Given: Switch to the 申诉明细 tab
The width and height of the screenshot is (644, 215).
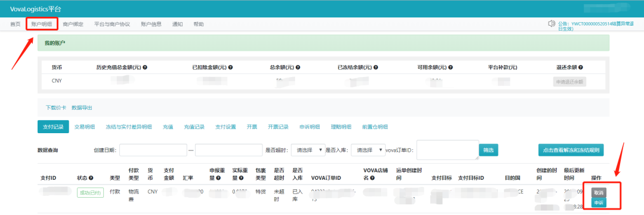Looking at the screenshot, I should [310, 127].
